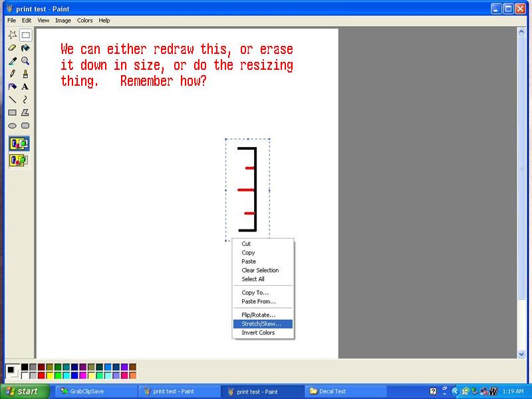532x399 pixels.
Task: Open the Colors menu
Action: click(x=85, y=21)
